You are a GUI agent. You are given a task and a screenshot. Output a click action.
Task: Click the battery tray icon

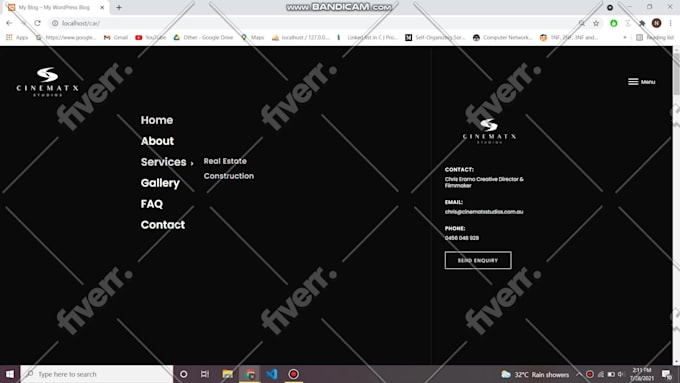pos(611,374)
